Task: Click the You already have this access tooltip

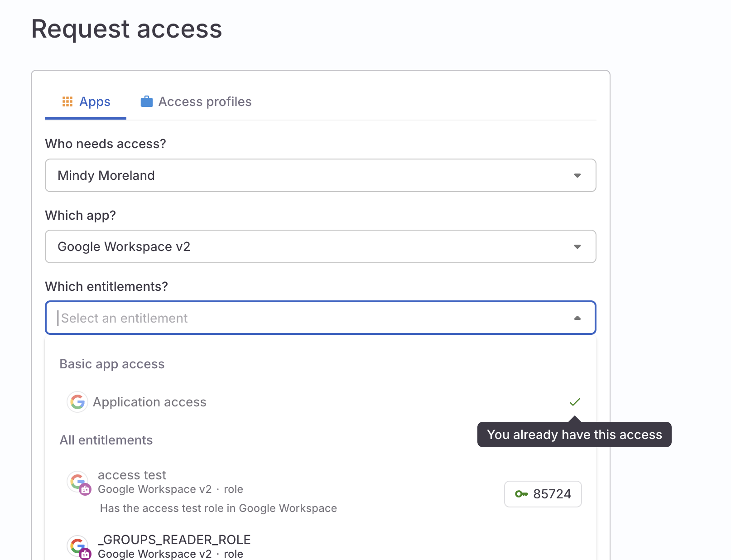Action: pyautogui.click(x=574, y=434)
